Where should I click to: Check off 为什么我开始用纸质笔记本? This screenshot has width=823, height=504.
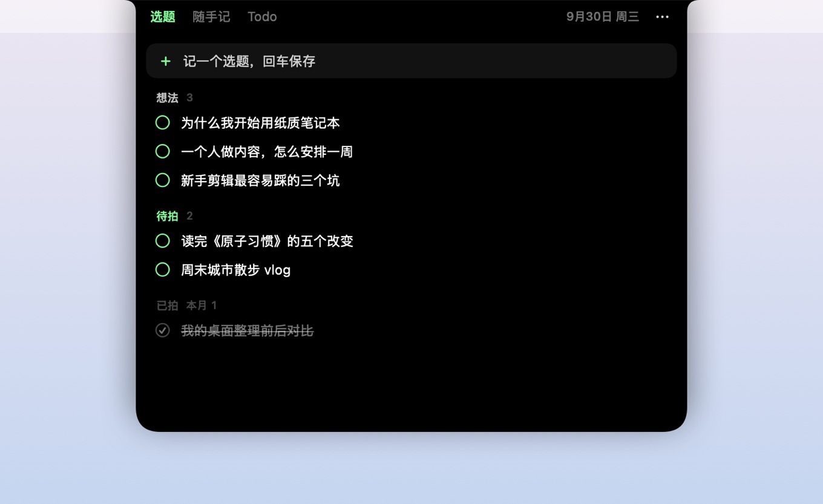(x=163, y=123)
